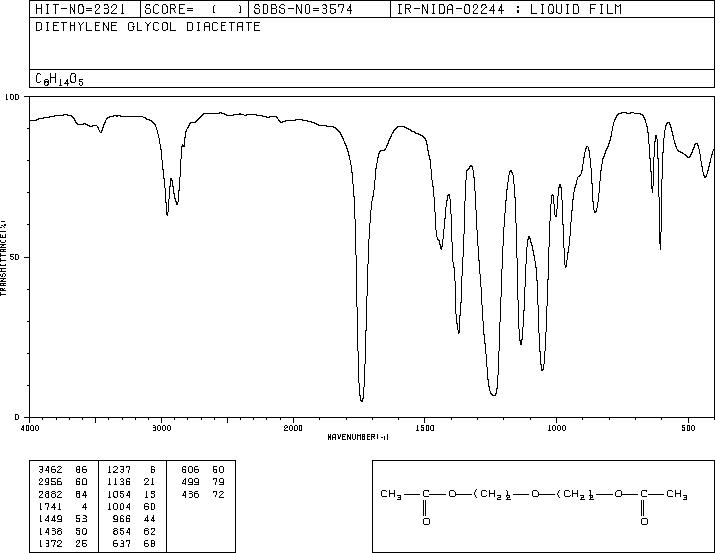Select peak table entry 1372
This screenshot has width=715, height=553.
point(50,544)
